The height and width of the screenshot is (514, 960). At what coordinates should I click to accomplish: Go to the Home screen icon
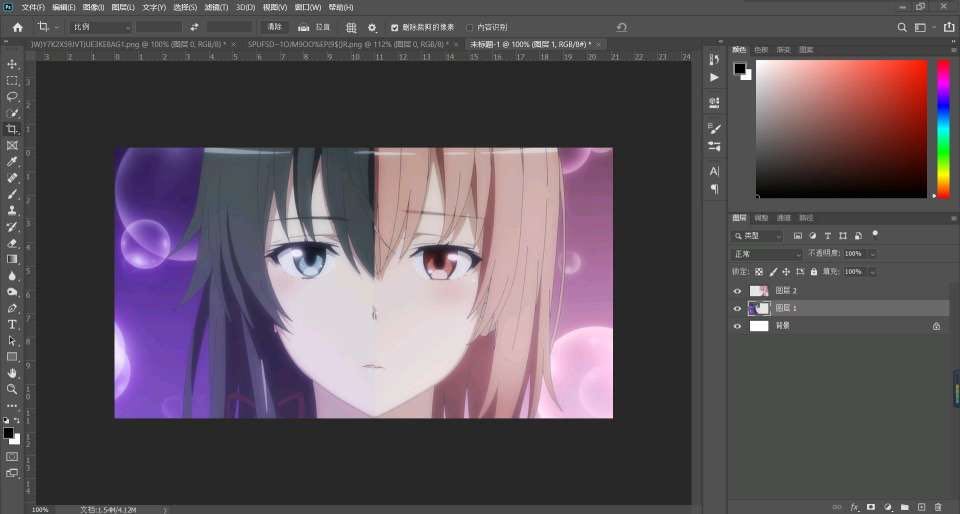(18, 27)
